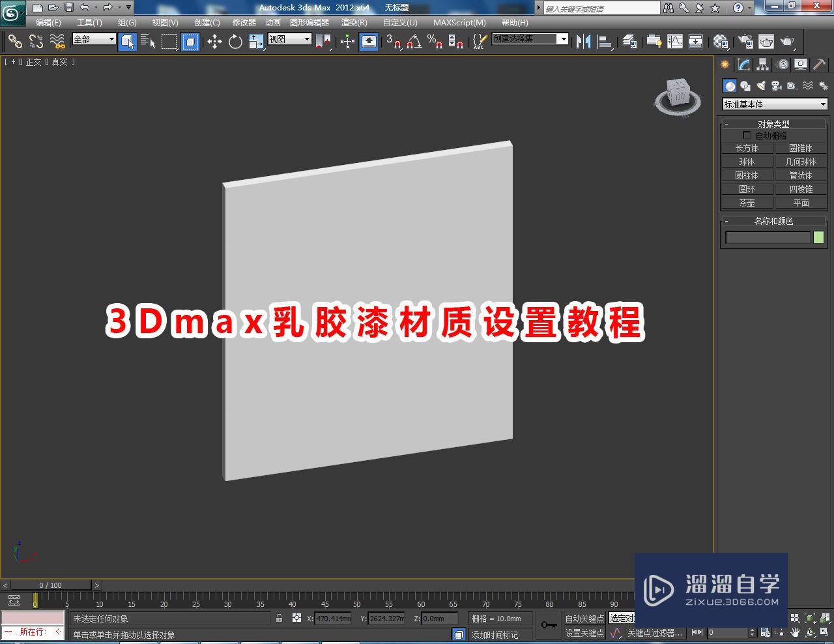Click the Unlink Selection broken chain icon
This screenshot has width=834, height=644.
click(x=36, y=42)
